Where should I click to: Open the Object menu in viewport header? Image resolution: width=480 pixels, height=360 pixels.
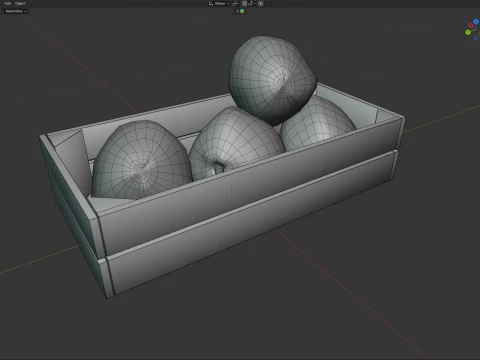click(20, 3)
